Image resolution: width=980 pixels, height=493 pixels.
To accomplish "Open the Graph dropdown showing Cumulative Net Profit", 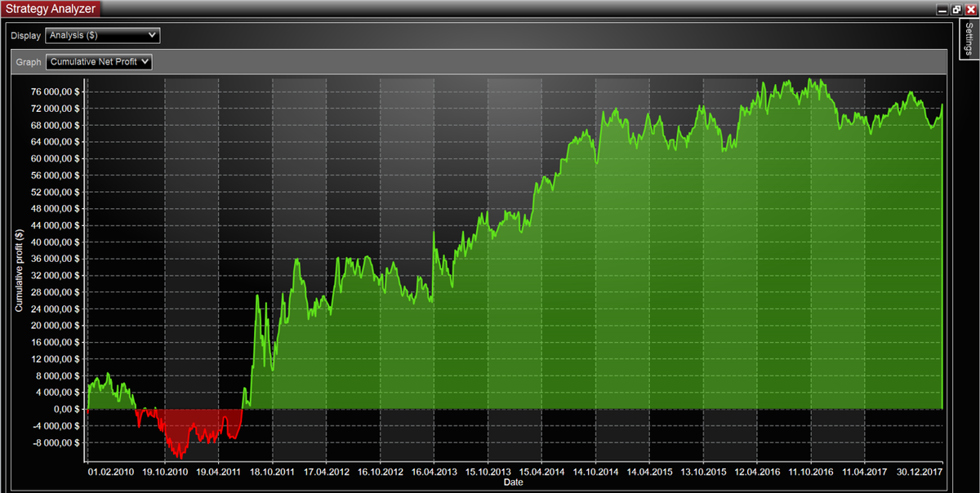I will [99, 61].
